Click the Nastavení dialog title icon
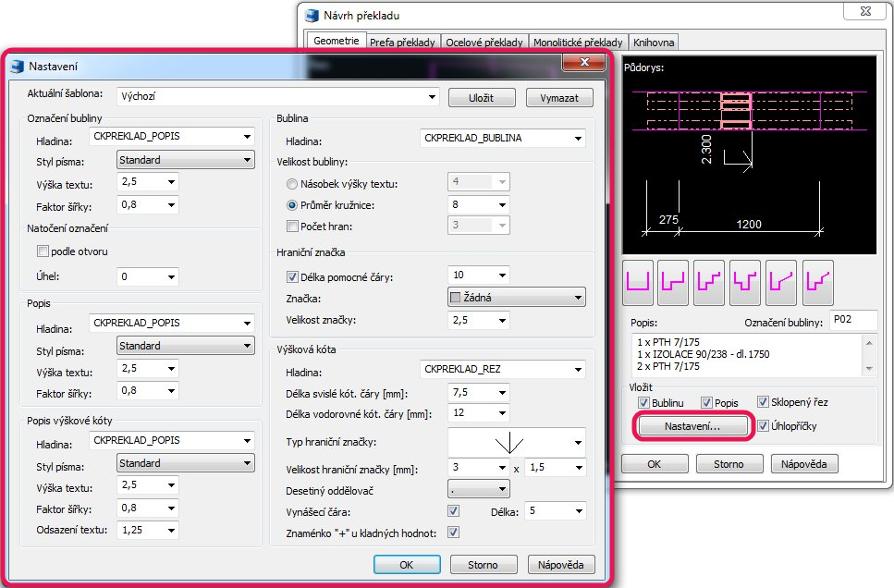 coord(18,67)
